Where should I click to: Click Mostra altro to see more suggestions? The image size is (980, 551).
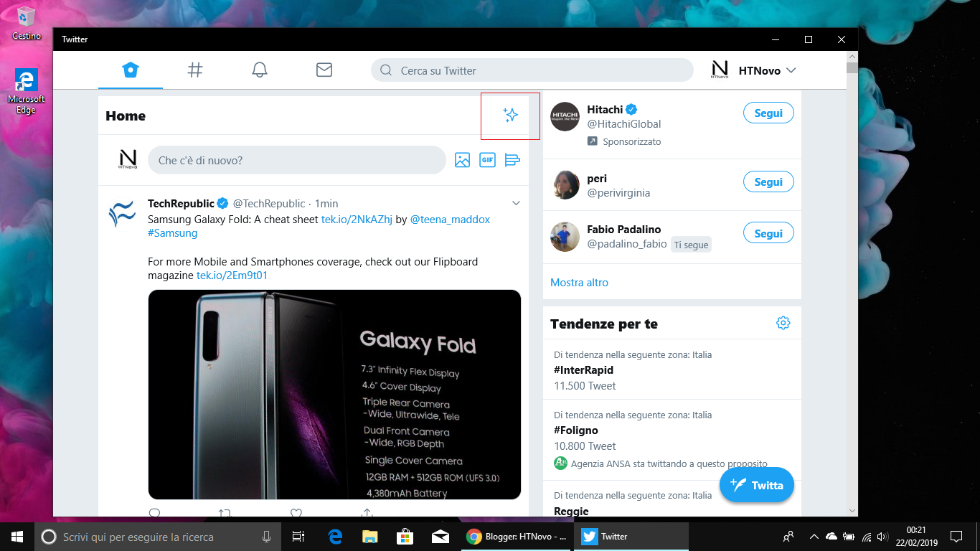click(579, 282)
